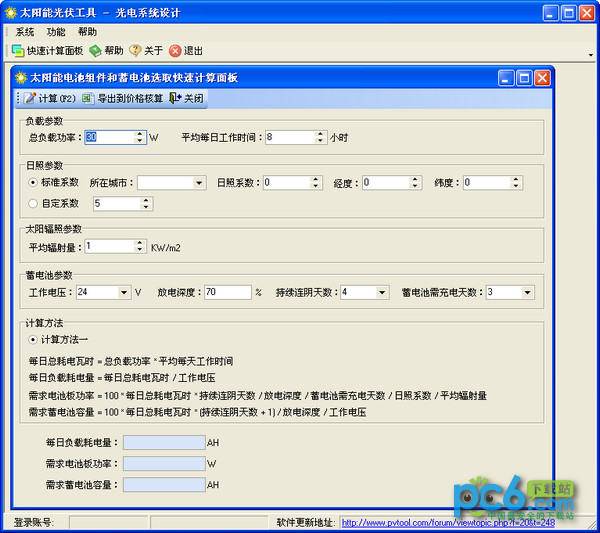Click the 关闭 panel toolbar icon
The width and height of the screenshot is (600, 533).
176,98
